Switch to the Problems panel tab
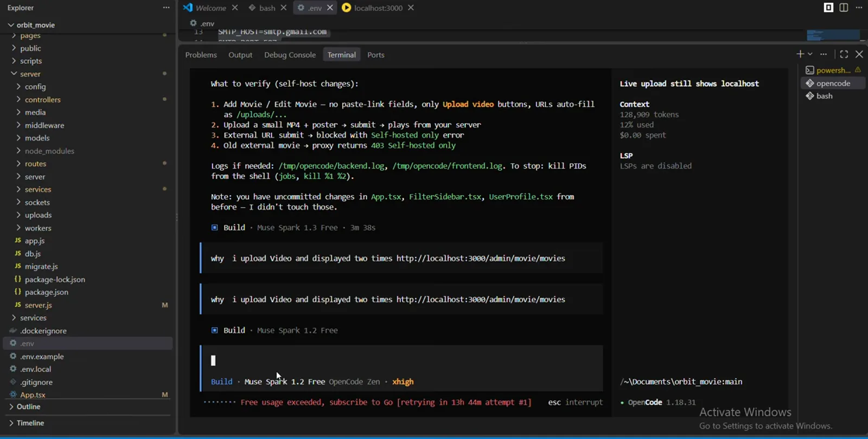 point(201,55)
